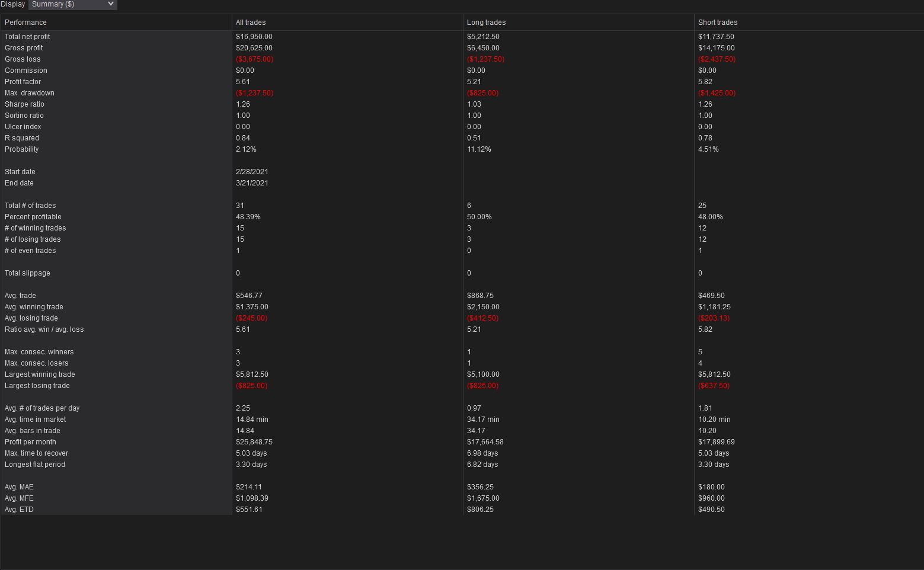Select gross loss value ($3,675.00)
Screen dimensions: 924x570
point(254,59)
